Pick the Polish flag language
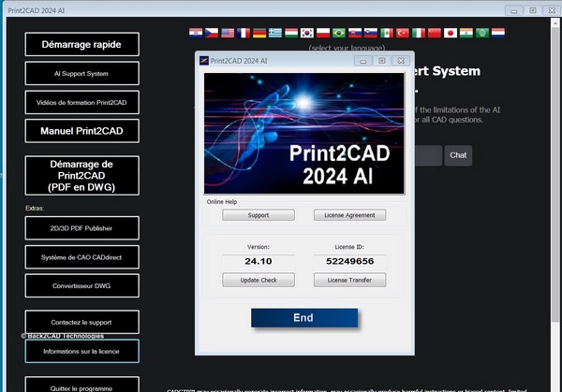Screen dimensions: 562x392 point(323,33)
